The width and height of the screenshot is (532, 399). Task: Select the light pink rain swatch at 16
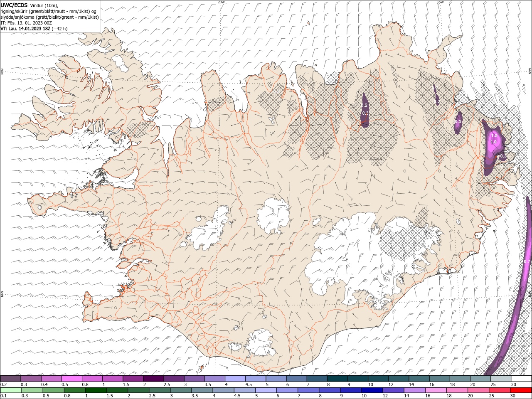[x=436, y=390]
